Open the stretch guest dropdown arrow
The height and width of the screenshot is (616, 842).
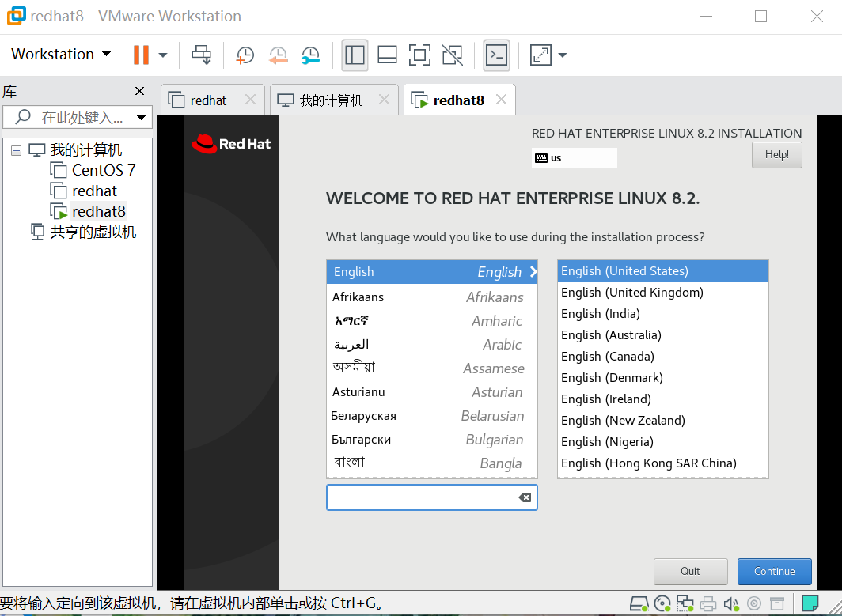562,55
